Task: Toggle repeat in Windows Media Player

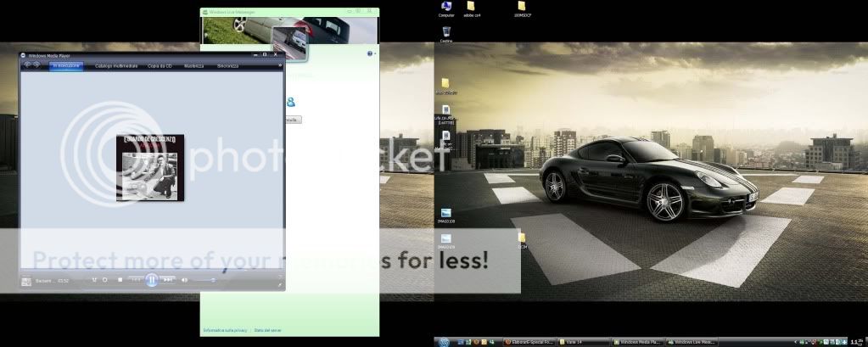Action: click(x=104, y=280)
